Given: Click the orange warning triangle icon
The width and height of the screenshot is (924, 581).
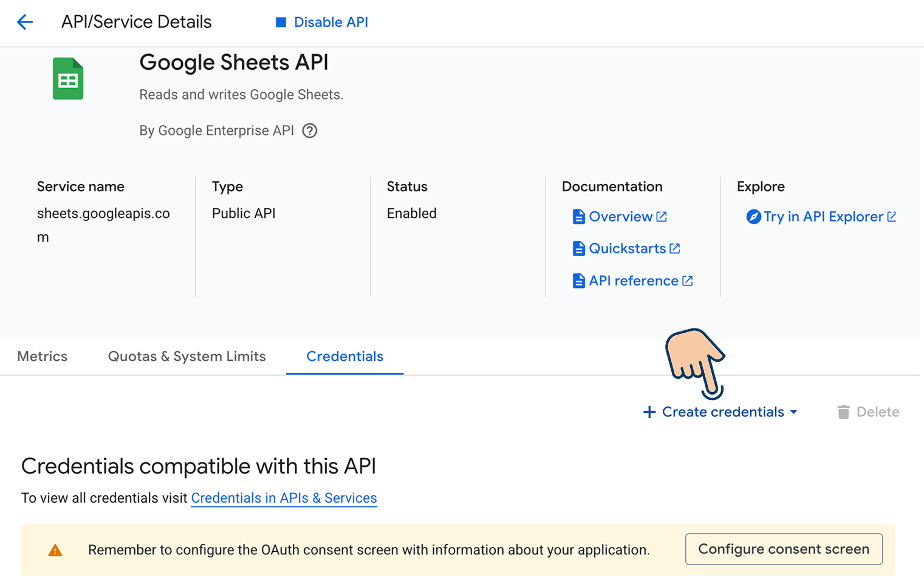Looking at the screenshot, I should (x=55, y=550).
